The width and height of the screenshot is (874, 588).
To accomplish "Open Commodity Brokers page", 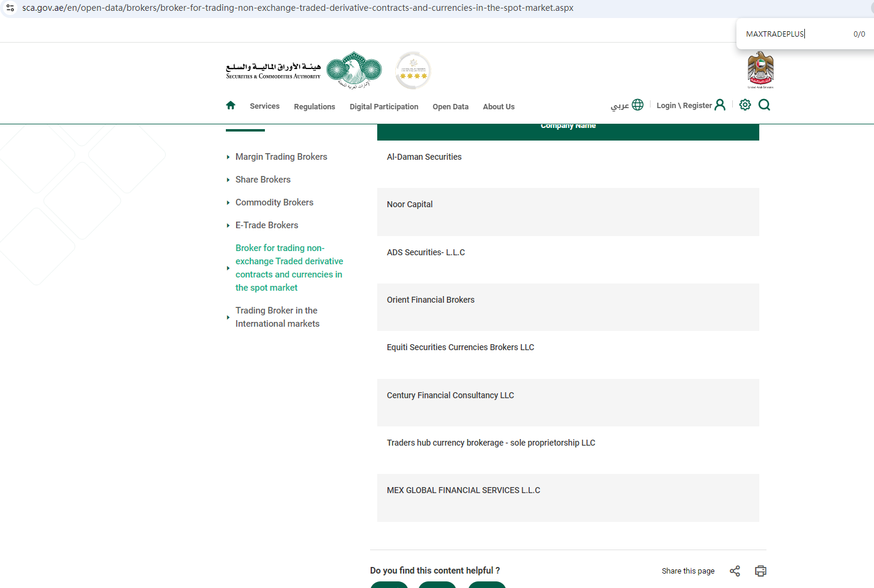I will [x=275, y=202].
